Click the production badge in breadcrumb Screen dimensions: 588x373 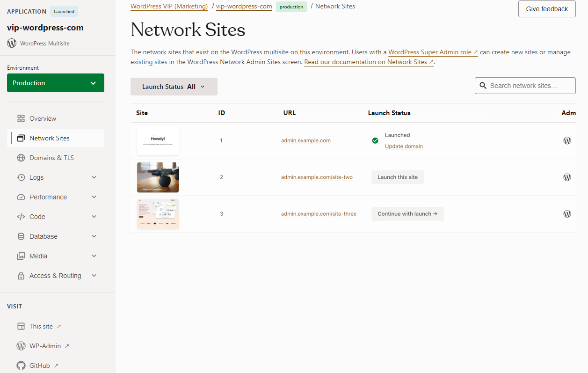(x=291, y=7)
